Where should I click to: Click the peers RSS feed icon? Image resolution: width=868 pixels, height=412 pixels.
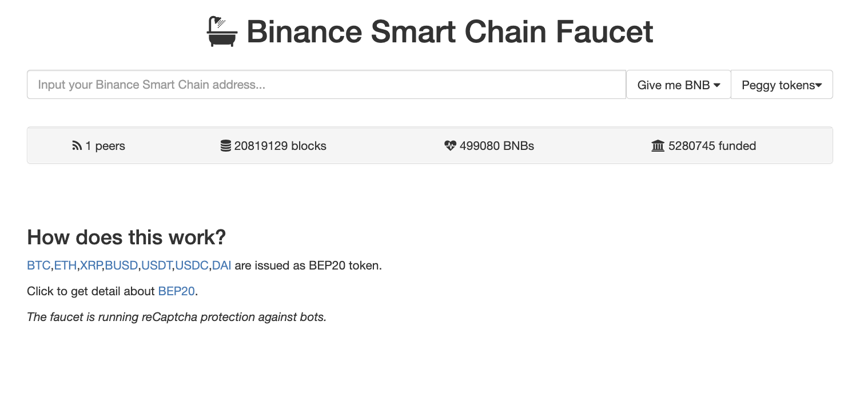click(x=77, y=146)
